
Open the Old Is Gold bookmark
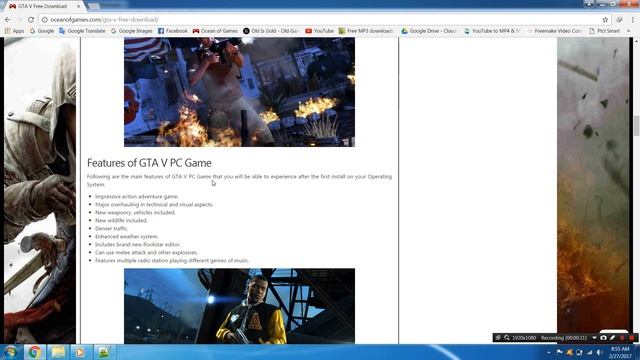coord(271,31)
